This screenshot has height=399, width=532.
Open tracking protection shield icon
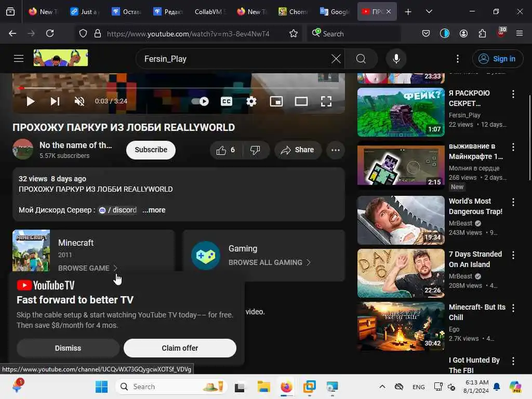click(83, 33)
